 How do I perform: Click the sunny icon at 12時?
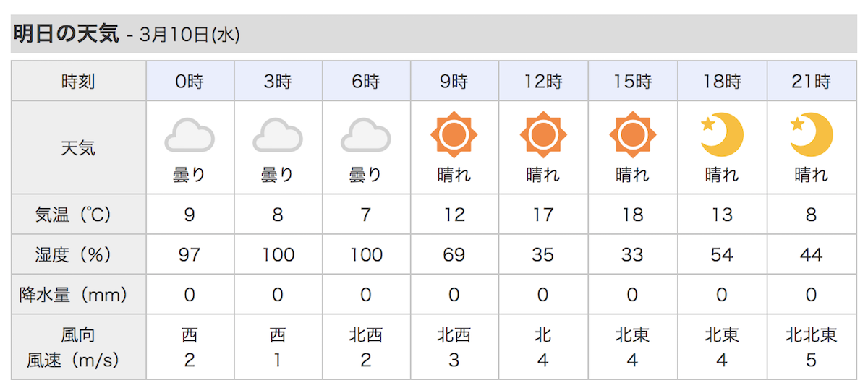coord(543,135)
